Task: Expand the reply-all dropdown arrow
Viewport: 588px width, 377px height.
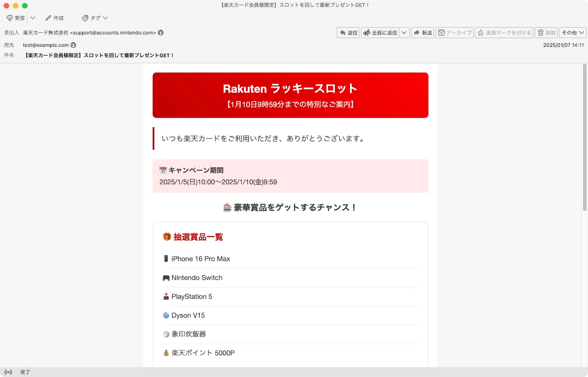Action: (404, 33)
